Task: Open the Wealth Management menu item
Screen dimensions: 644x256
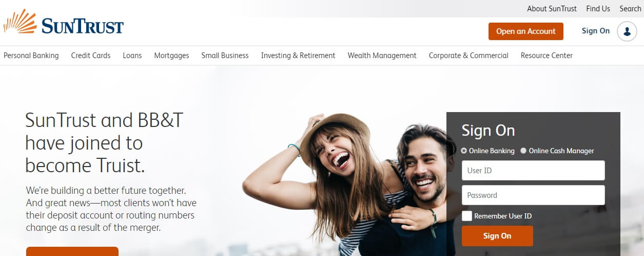Action: [382, 56]
